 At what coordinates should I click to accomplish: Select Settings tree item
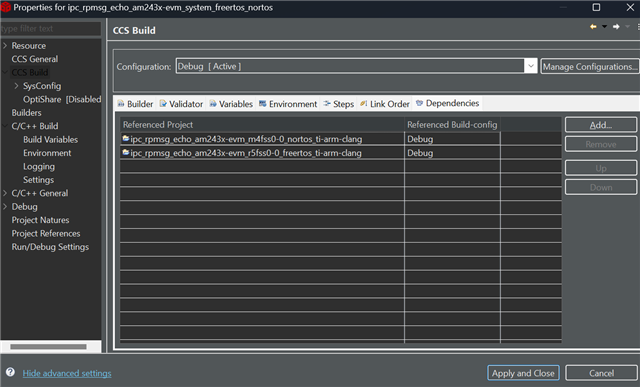click(x=38, y=180)
